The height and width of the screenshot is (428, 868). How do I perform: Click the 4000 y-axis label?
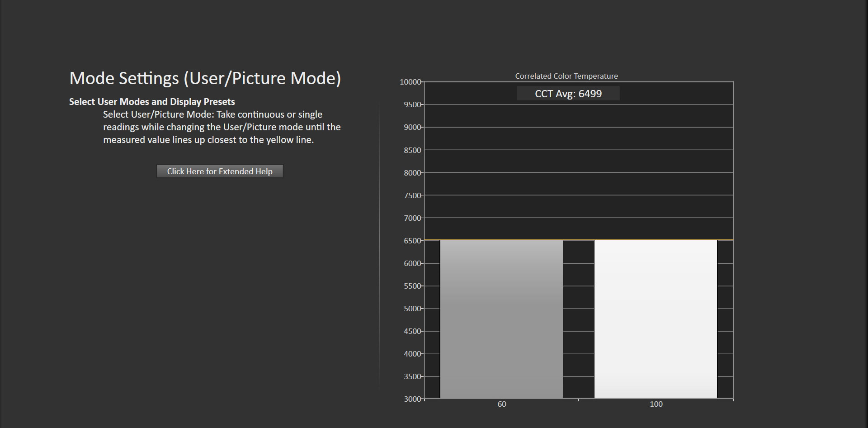point(412,354)
